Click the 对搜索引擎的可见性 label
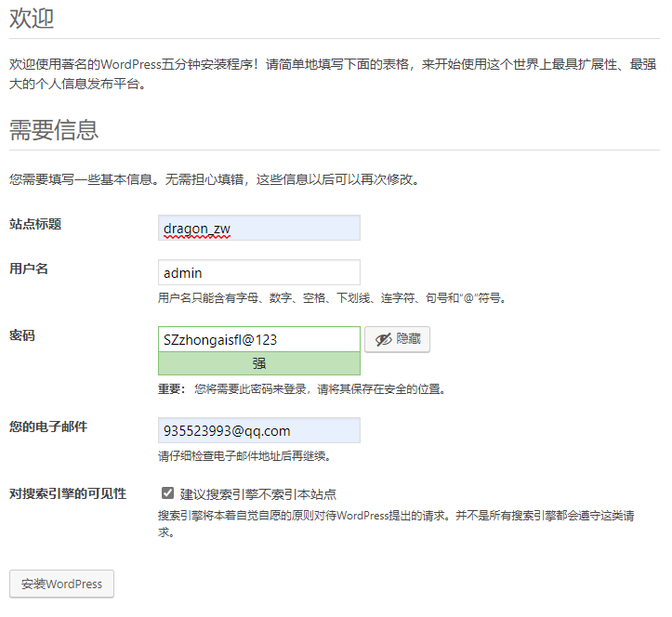 click(68, 493)
